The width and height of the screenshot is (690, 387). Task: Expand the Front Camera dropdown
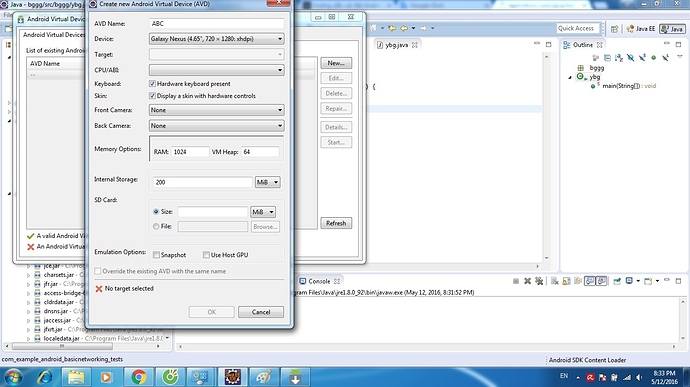point(217,110)
